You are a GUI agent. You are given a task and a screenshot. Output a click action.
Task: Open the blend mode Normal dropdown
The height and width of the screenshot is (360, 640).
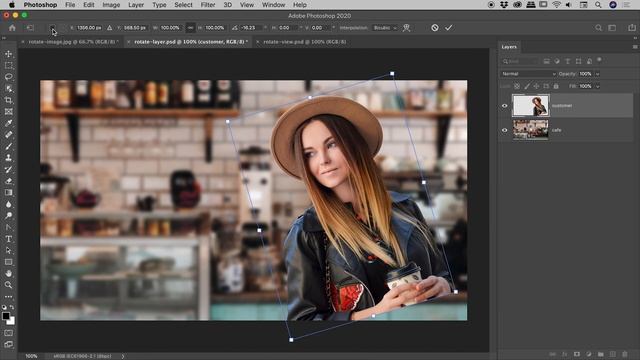pos(529,74)
